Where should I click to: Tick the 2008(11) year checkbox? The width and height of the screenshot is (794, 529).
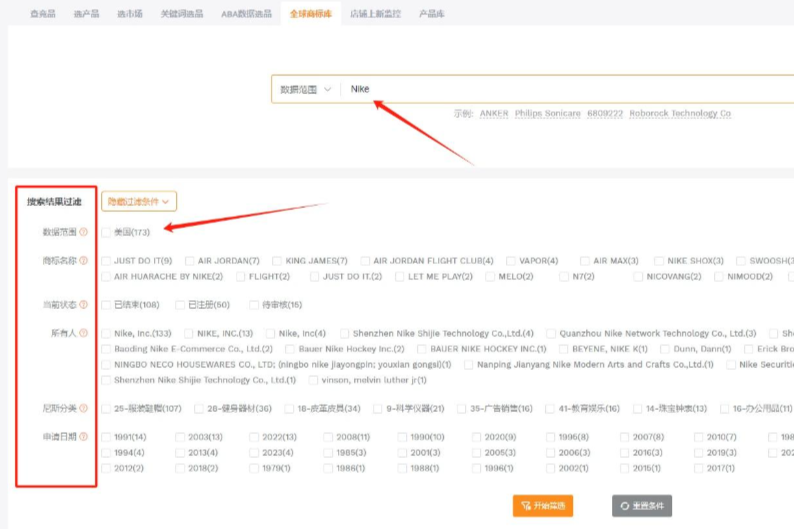pyautogui.click(x=328, y=437)
